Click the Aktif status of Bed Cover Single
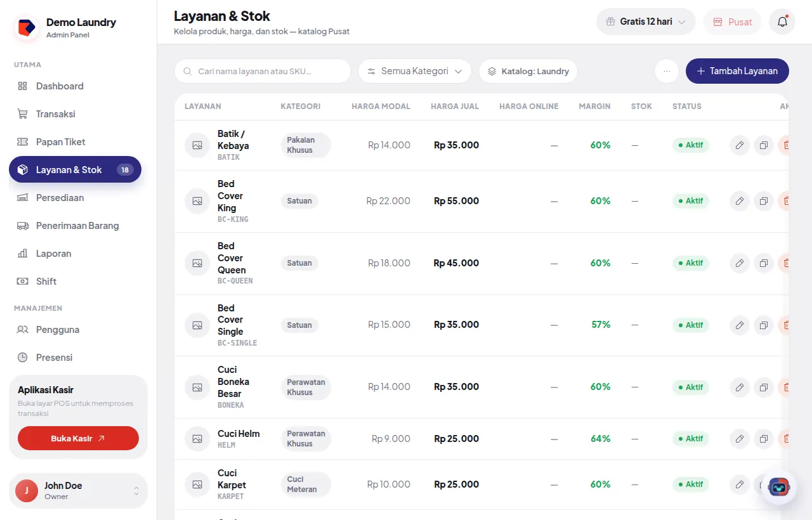Screen dimensions: 812x520 691,325
